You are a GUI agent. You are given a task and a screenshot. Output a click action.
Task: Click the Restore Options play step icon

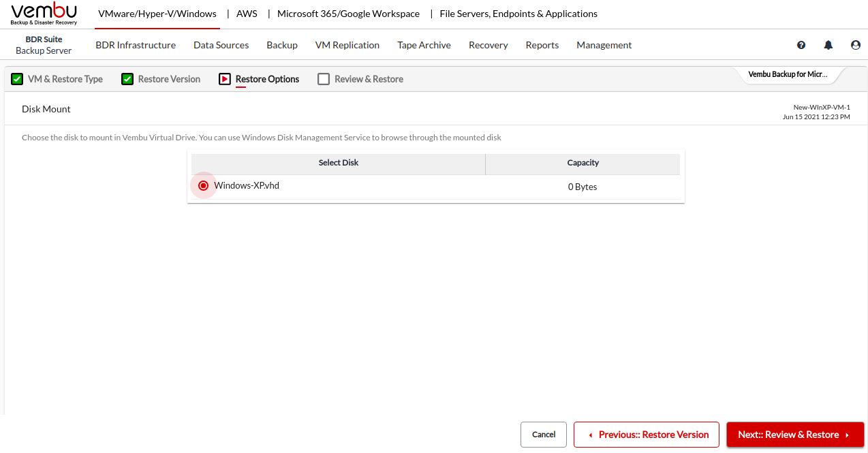point(225,79)
